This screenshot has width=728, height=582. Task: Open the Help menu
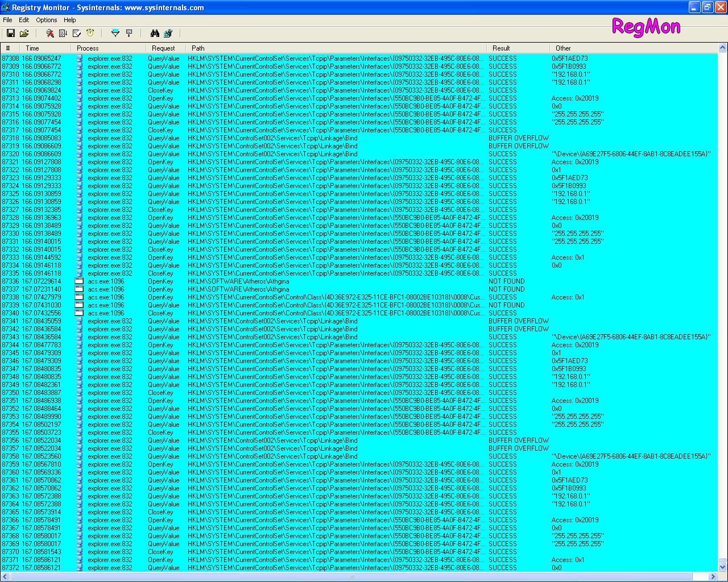[x=70, y=20]
